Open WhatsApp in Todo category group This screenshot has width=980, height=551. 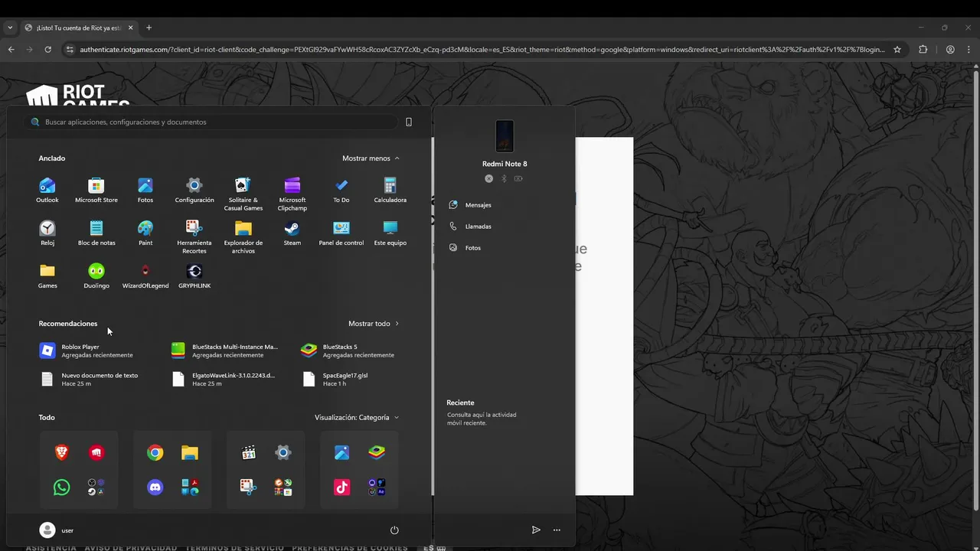[x=62, y=487]
